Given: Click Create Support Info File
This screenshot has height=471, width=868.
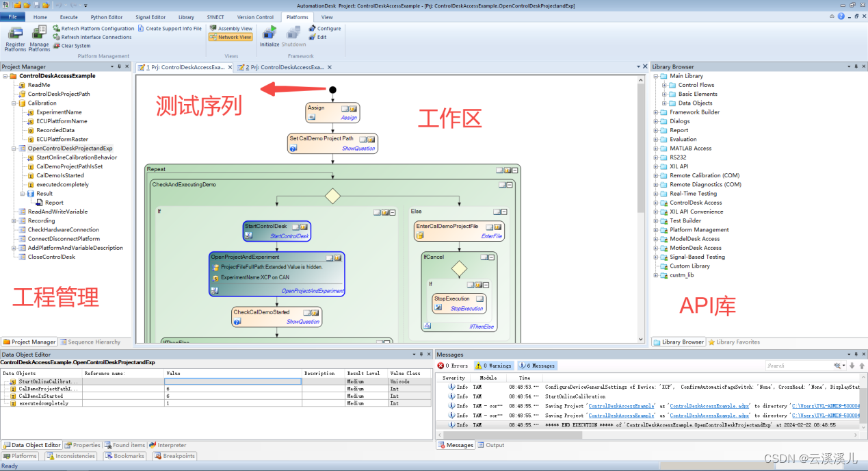Looking at the screenshot, I should click(170, 28).
